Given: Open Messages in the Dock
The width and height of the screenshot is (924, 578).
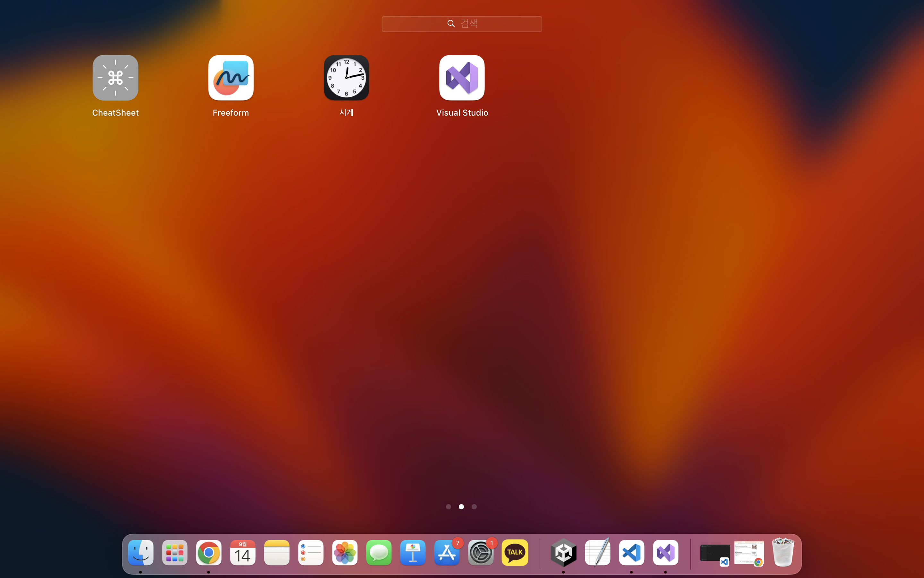Looking at the screenshot, I should coord(379,553).
